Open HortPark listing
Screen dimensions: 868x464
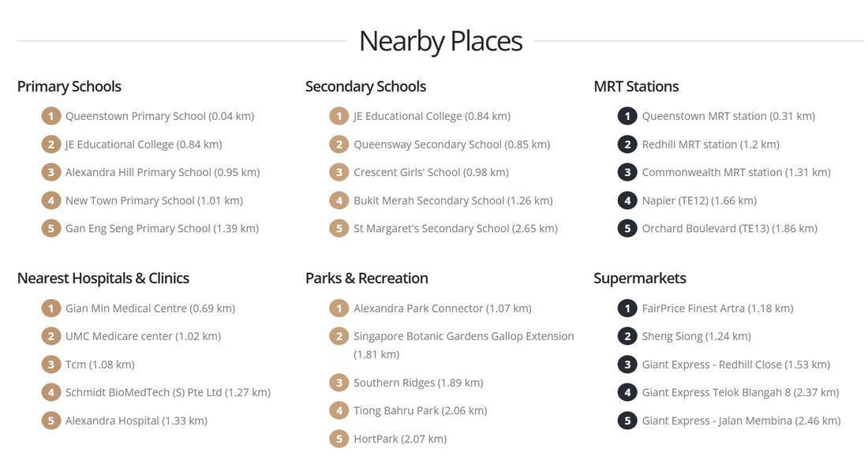click(400, 439)
